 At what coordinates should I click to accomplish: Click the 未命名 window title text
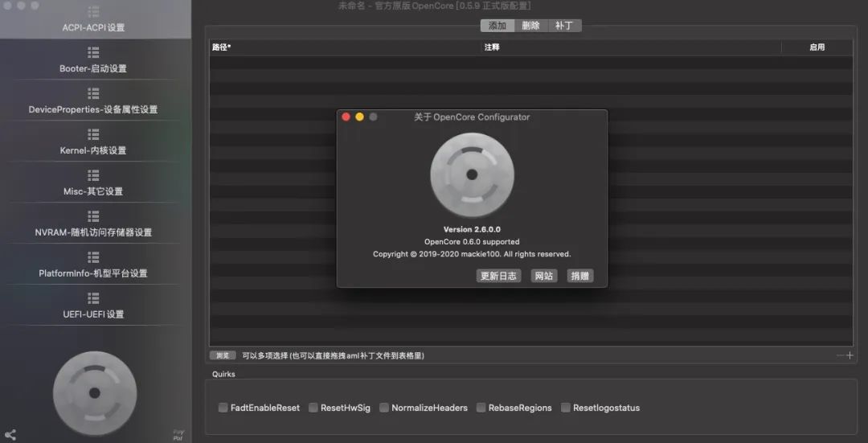pyautogui.click(x=435, y=6)
